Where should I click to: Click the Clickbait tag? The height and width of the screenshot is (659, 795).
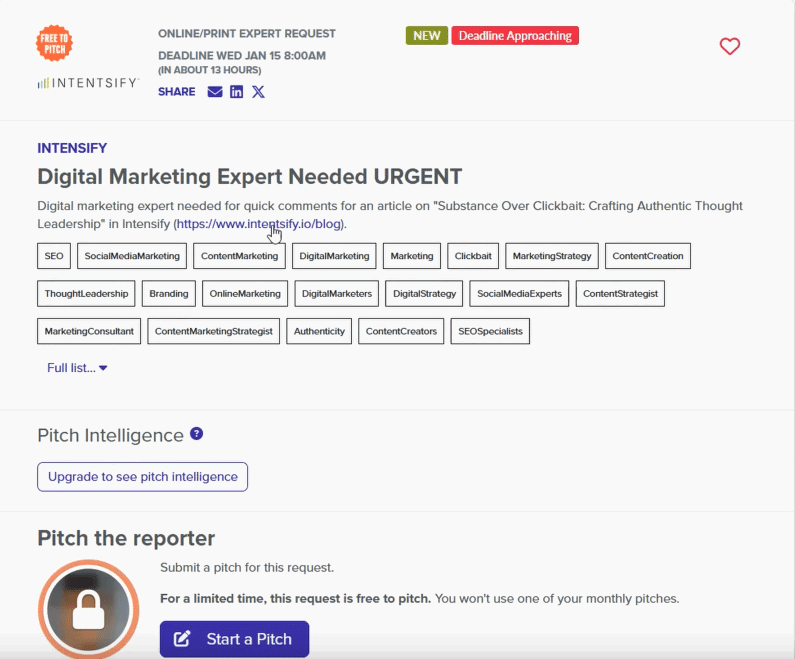(473, 256)
